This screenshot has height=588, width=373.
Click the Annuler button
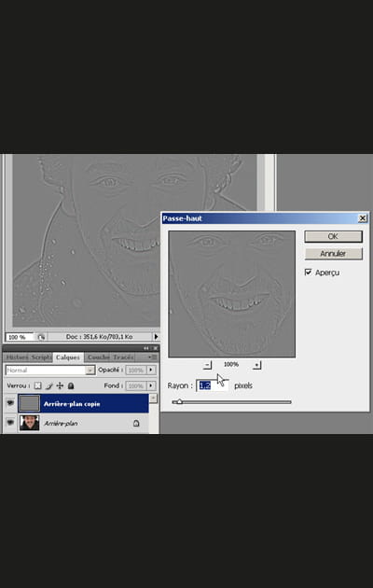click(333, 254)
